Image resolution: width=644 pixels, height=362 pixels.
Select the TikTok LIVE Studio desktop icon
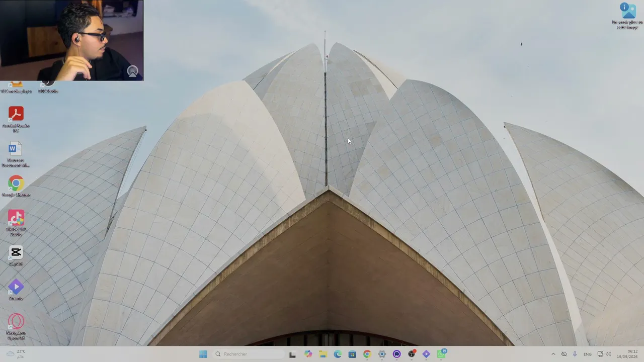coord(16,222)
